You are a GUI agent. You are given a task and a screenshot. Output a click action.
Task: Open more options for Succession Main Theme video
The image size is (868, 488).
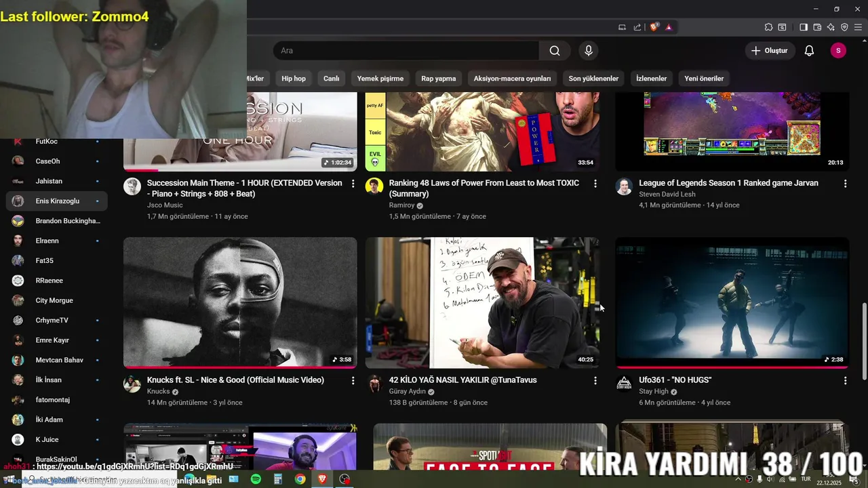point(353,184)
